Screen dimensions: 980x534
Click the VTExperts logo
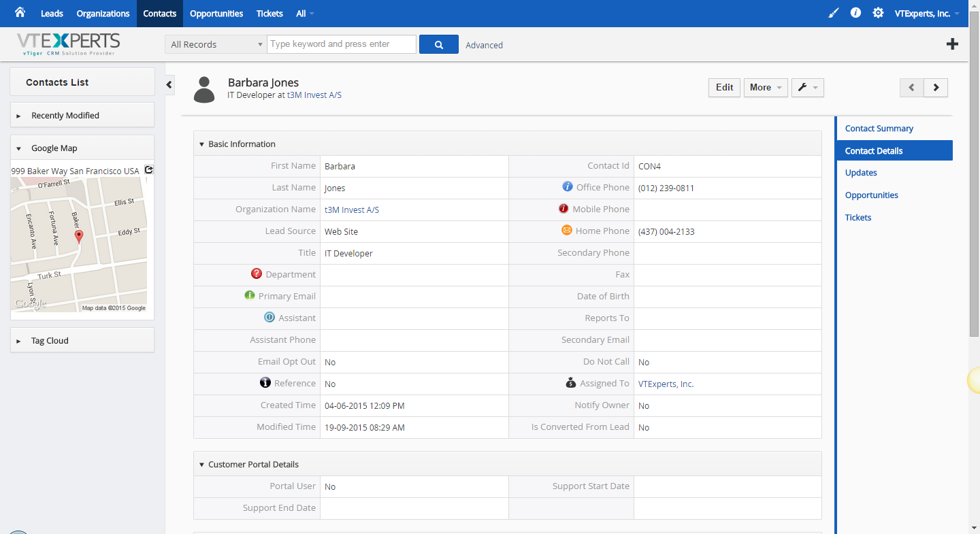69,44
